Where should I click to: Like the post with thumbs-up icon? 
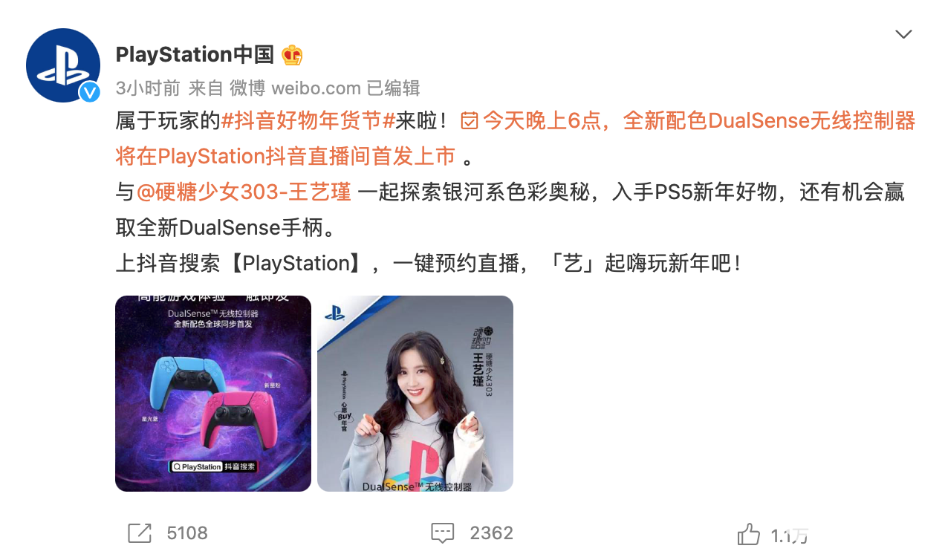pyautogui.click(x=749, y=533)
